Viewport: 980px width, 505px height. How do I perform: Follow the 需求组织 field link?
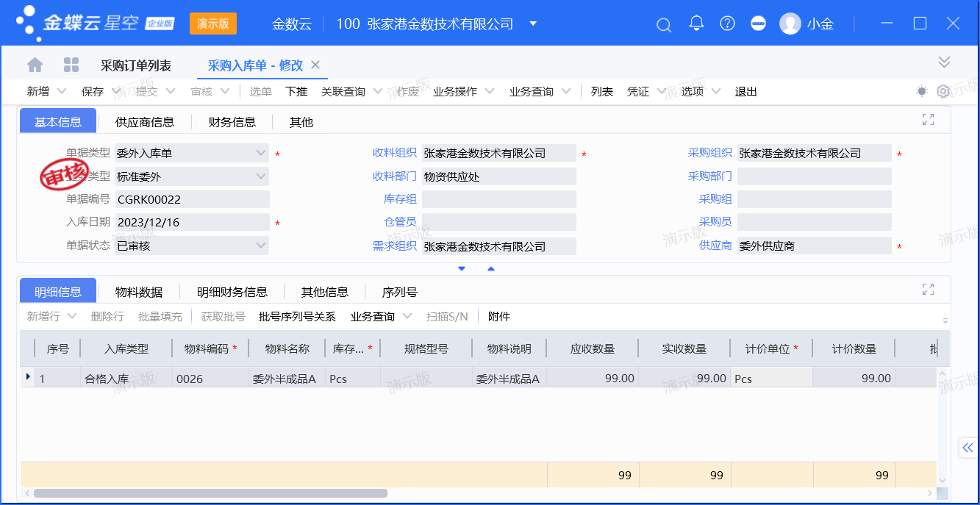coord(395,246)
